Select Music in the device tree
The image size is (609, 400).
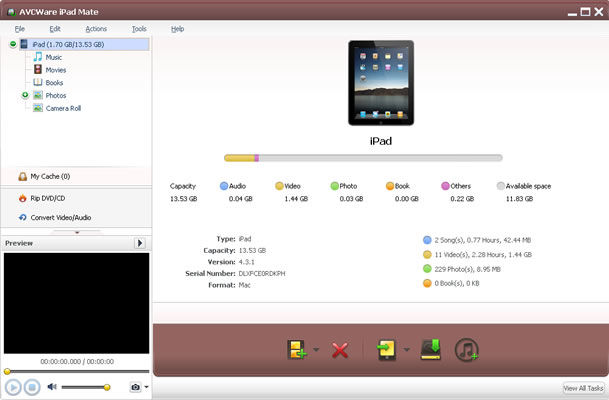pyautogui.click(x=54, y=57)
